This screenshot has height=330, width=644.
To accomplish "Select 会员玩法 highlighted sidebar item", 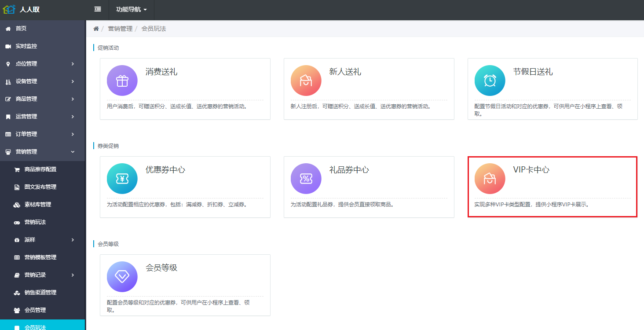I will [43, 325].
